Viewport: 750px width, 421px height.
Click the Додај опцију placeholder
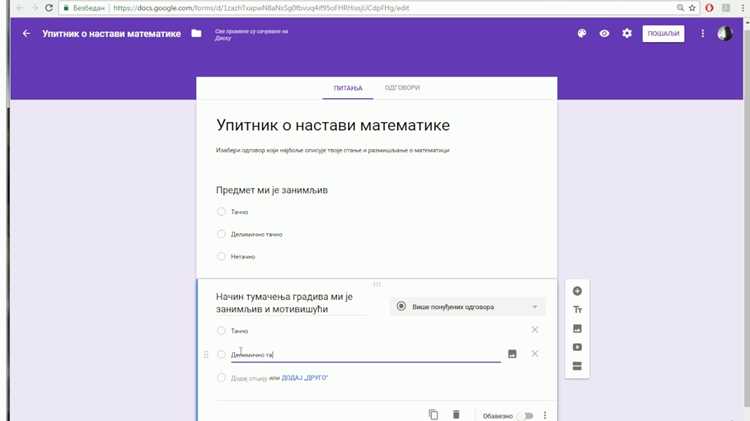249,378
